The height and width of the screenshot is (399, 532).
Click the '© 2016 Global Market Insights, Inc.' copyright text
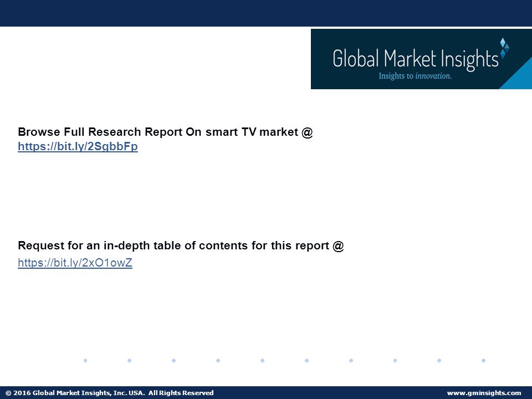[x=110, y=393]
